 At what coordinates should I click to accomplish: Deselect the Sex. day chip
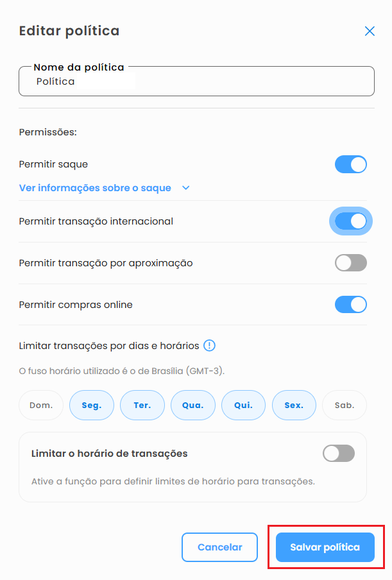coord(294,405)
